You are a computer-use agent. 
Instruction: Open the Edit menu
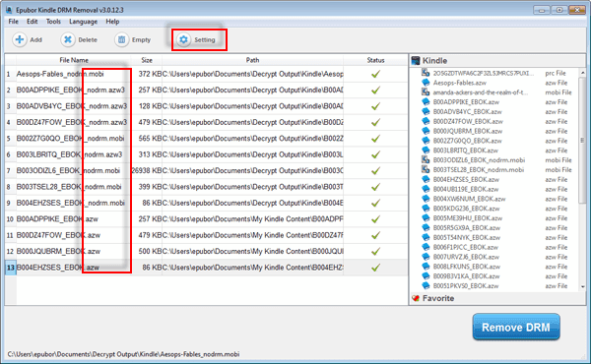33,22
